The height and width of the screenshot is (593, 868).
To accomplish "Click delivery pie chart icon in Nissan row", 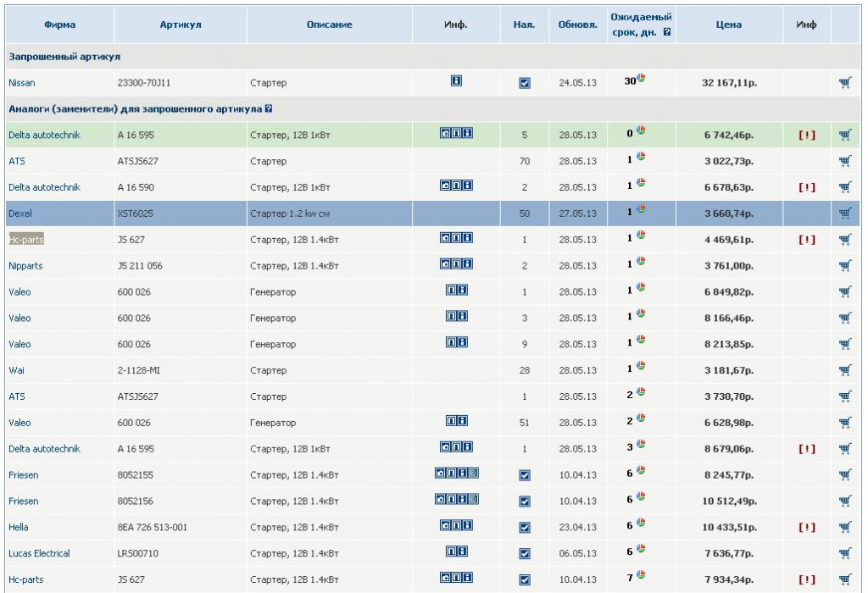I will click(641, 78).
